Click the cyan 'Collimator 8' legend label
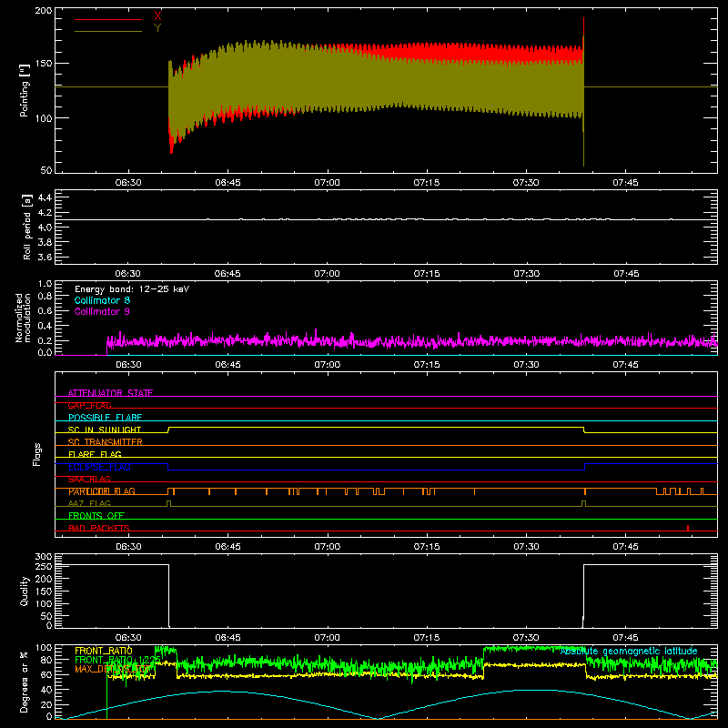728x728 pixels. pos(102,300)
